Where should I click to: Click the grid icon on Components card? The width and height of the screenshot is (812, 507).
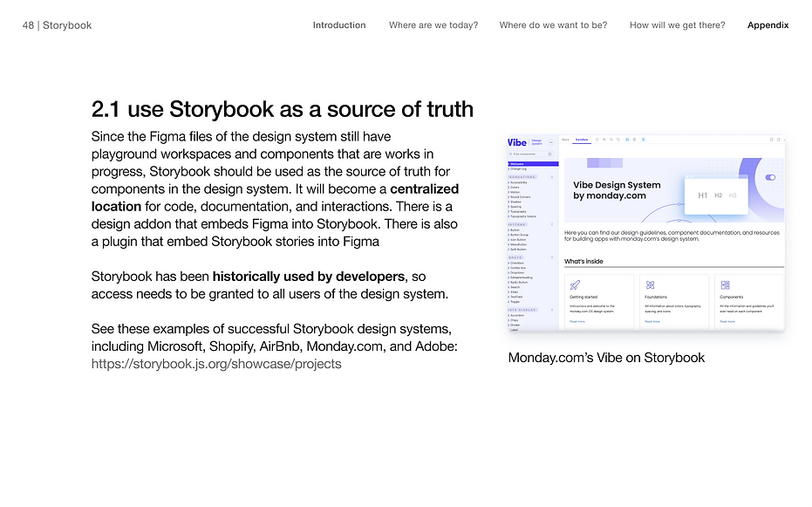[x=726, y=284]
